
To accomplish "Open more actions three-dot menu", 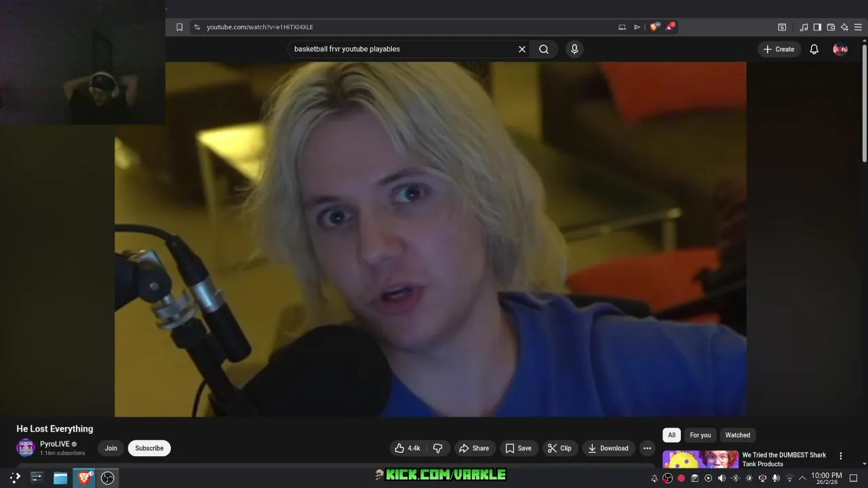I will pos(647,448).
